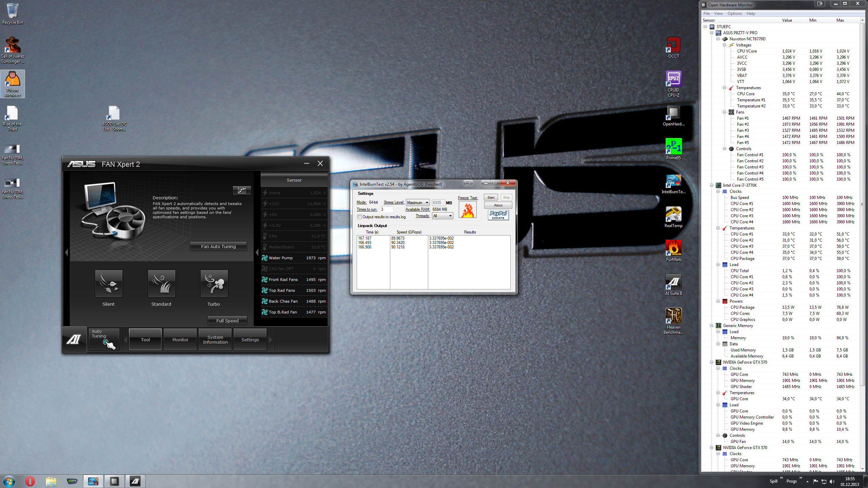This screenshot has width=868, height=488.
Task: Click the Full Speed button
Action: click(227, 321)
